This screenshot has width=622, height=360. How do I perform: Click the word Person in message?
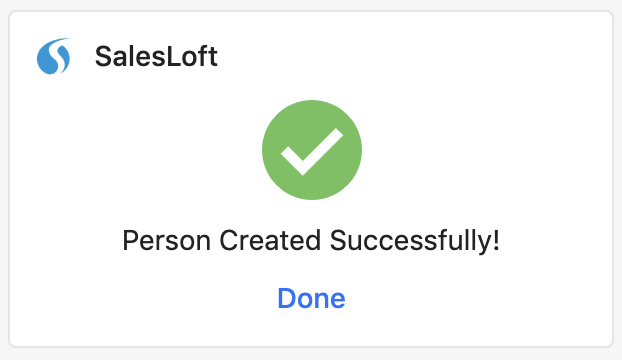pos(166,241)
